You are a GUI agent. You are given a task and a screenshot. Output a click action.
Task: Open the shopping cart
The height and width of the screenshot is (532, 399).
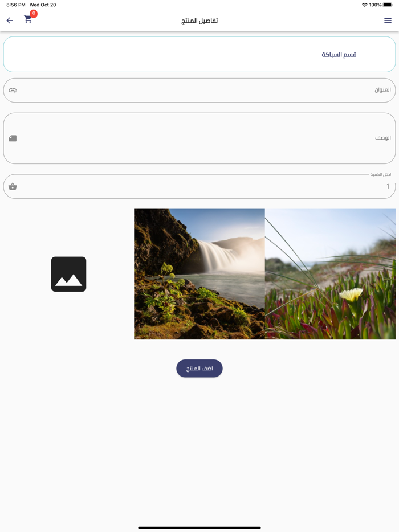pos(28,19)
